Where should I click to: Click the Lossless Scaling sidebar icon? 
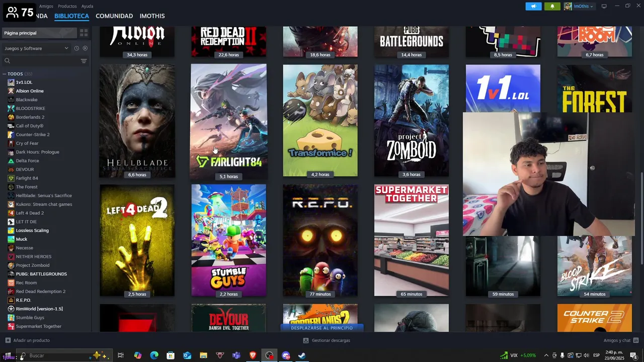[x=11, y=230]
